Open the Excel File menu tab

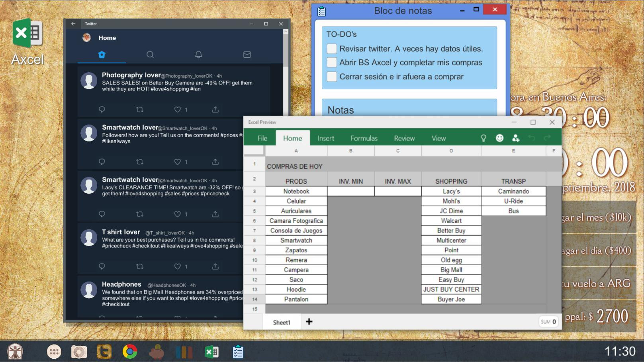click(x=262, y=138)
